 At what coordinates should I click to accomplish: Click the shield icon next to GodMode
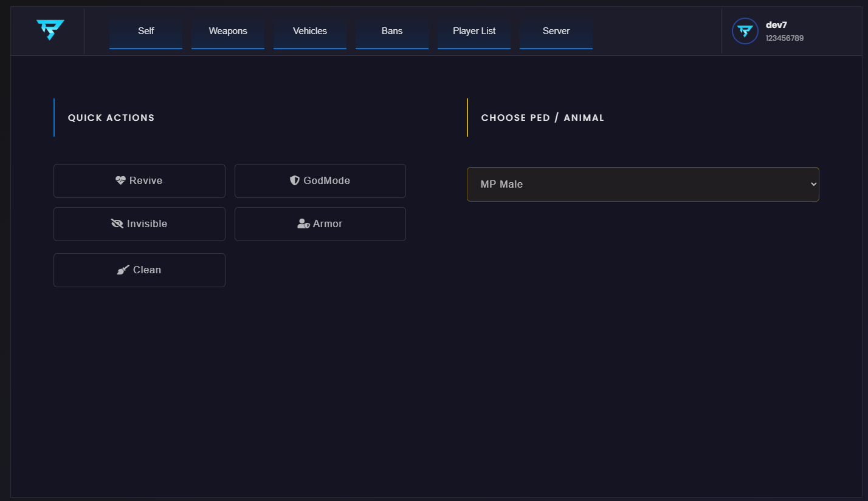pyautogui.click(x=295, y=180)
